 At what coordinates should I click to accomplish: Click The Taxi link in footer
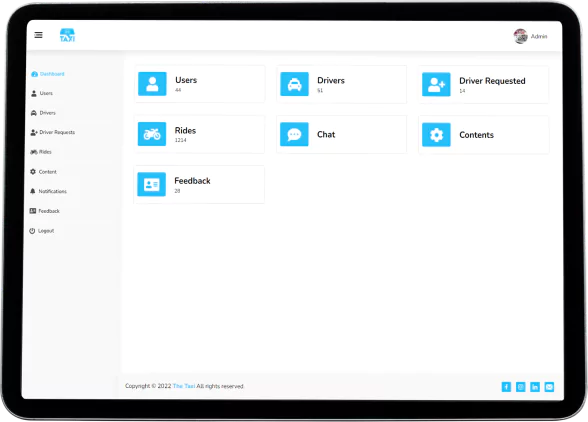(184, 386)
